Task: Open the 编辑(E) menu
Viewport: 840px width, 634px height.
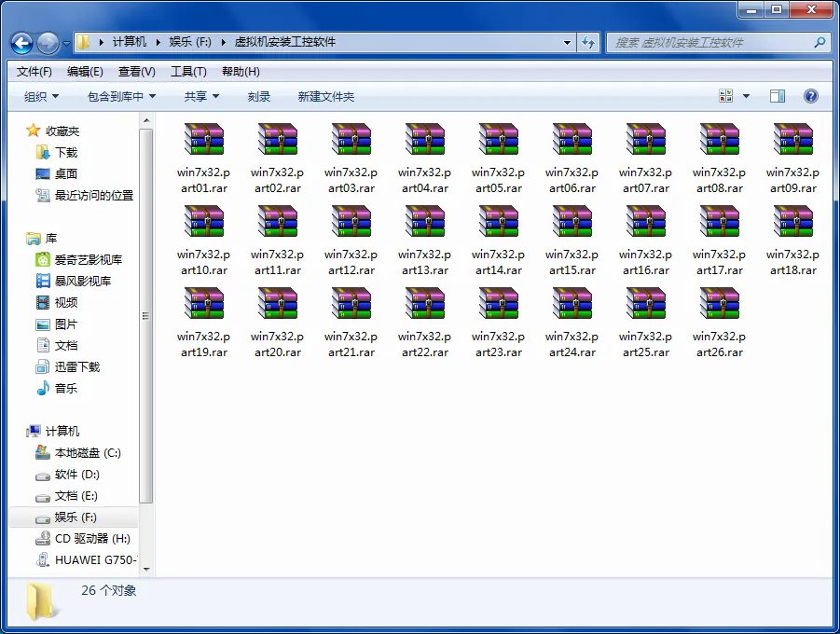Action: (x=85, y=71)
